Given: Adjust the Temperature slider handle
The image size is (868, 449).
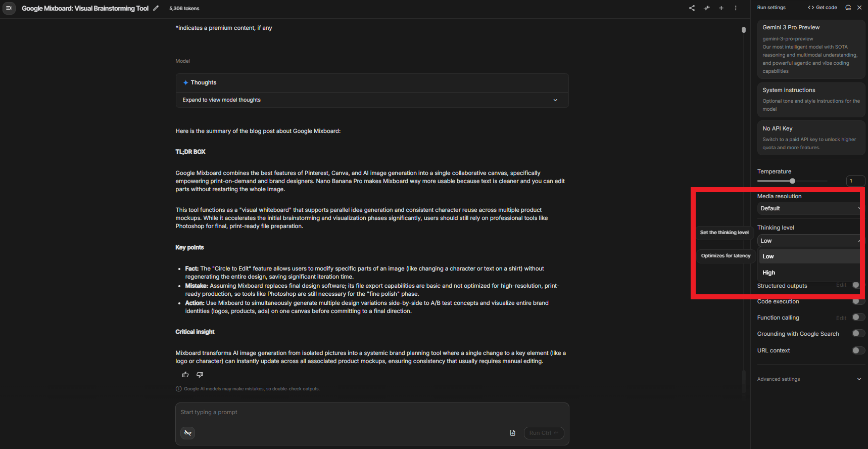Looking at the screenshot, I should coord(792,181).
